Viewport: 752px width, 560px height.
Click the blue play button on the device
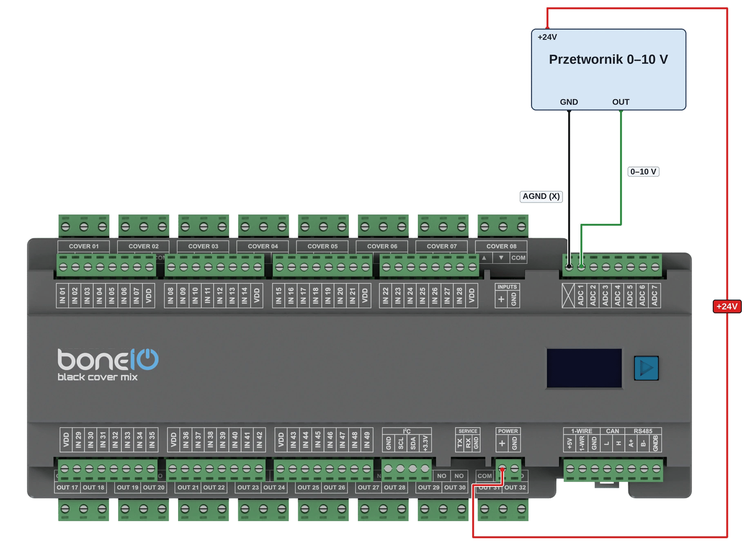click(x=646, y=368)
